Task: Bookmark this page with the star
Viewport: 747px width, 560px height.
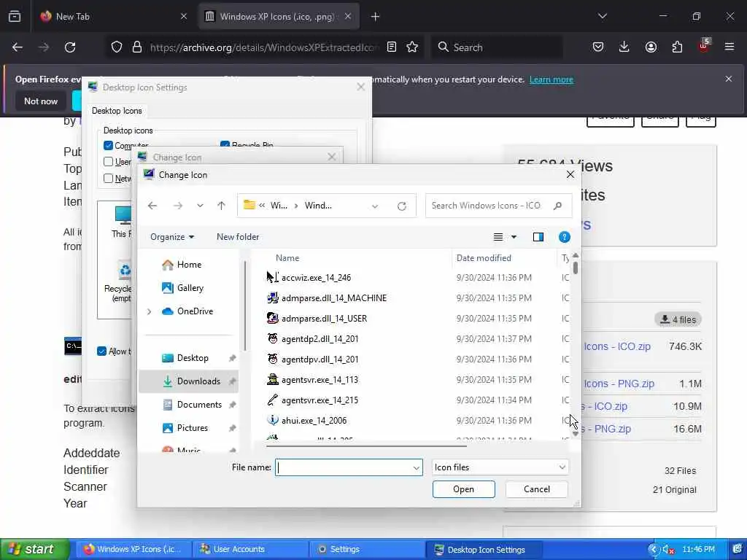Action: pyautogui.click(x=412, y=47)
